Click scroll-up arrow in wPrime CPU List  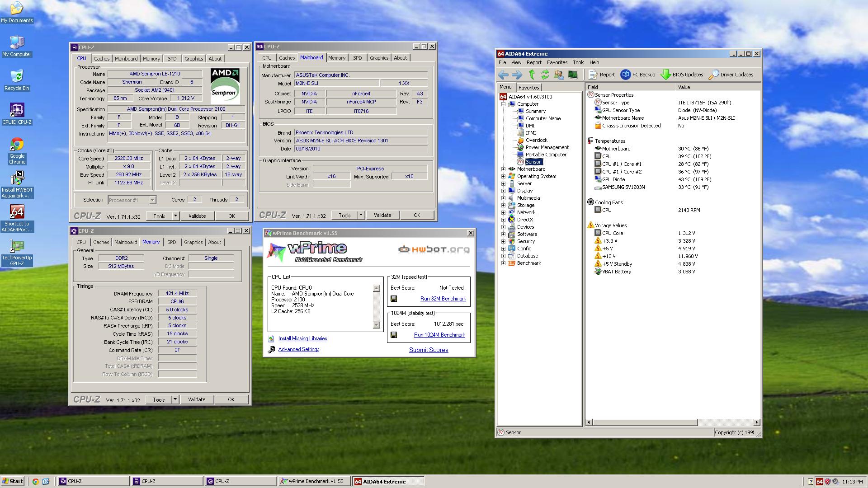pyautogui.click(x=377, y=288)
